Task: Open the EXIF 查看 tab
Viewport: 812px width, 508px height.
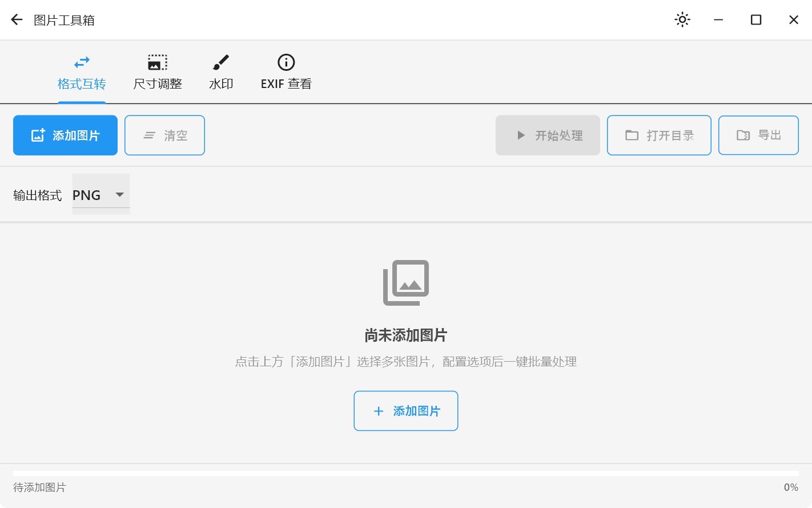Action: pyautogui.click(x=286, y=73)
